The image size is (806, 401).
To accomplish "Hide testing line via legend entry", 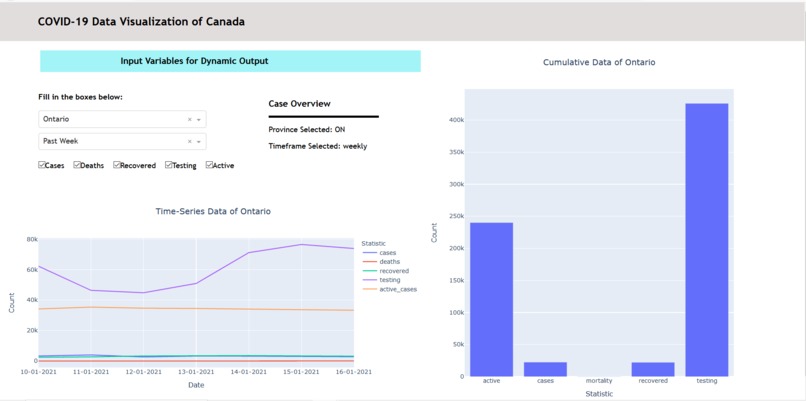I will [380, 280].
